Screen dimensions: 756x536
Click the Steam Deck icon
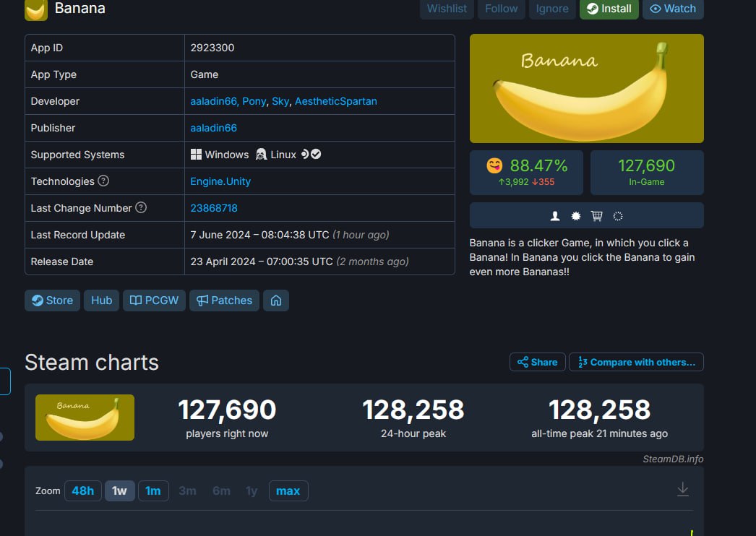click(305, 155)
